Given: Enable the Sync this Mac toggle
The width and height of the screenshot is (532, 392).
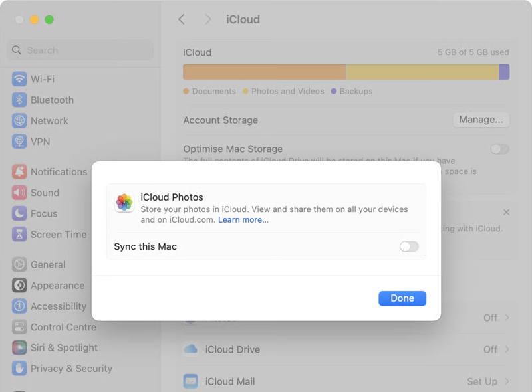Looking at the screenshot, I should (x=409, y=246).
